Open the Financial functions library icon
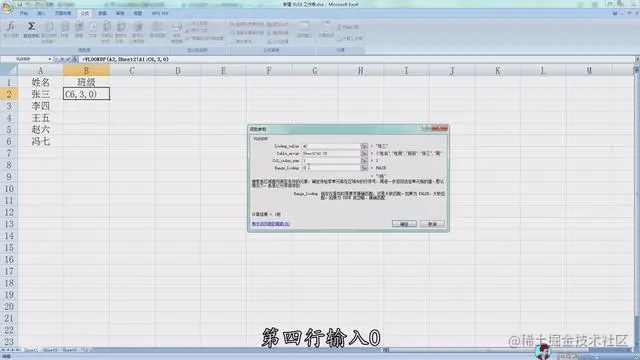The height and width of the screenshot is (360, 640). point(64,29)
